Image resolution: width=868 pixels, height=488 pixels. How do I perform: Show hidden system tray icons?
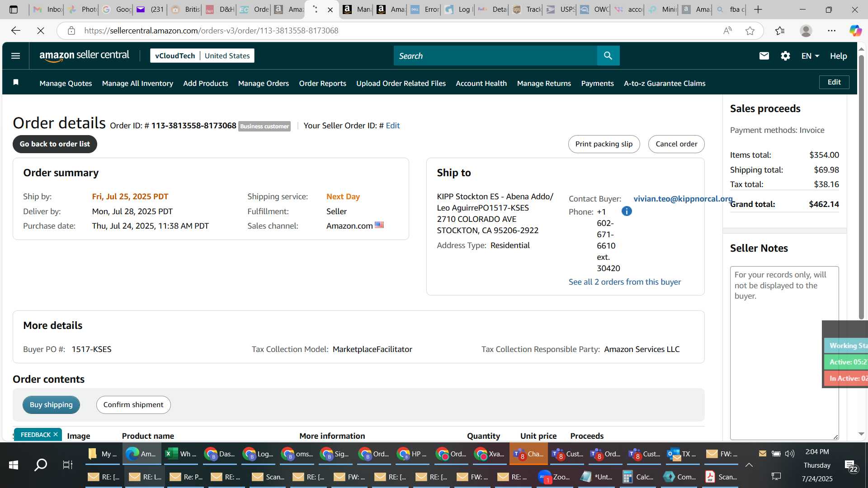749,465
